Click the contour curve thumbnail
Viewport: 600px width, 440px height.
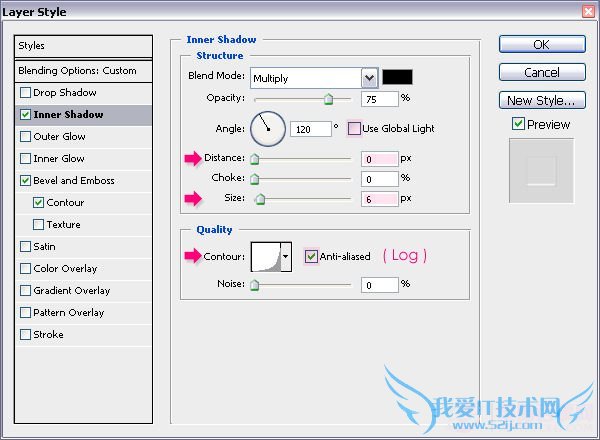click(266, 257)
